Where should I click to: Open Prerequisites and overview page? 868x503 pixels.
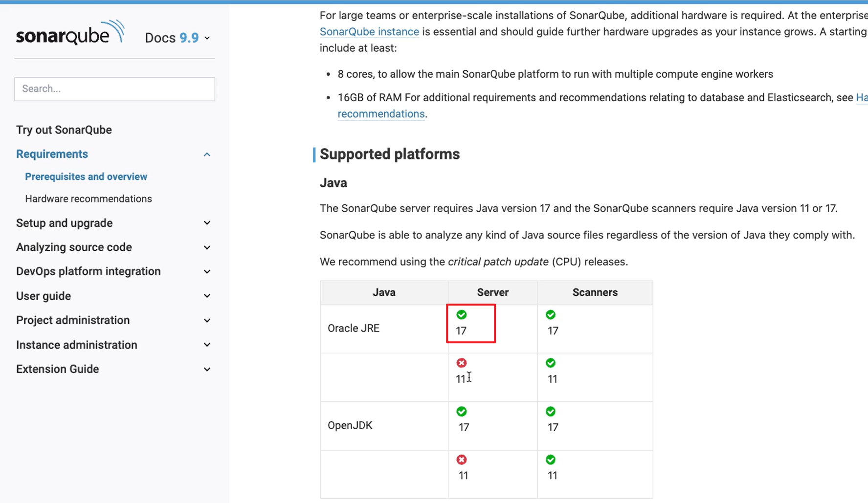click(86, 176)
